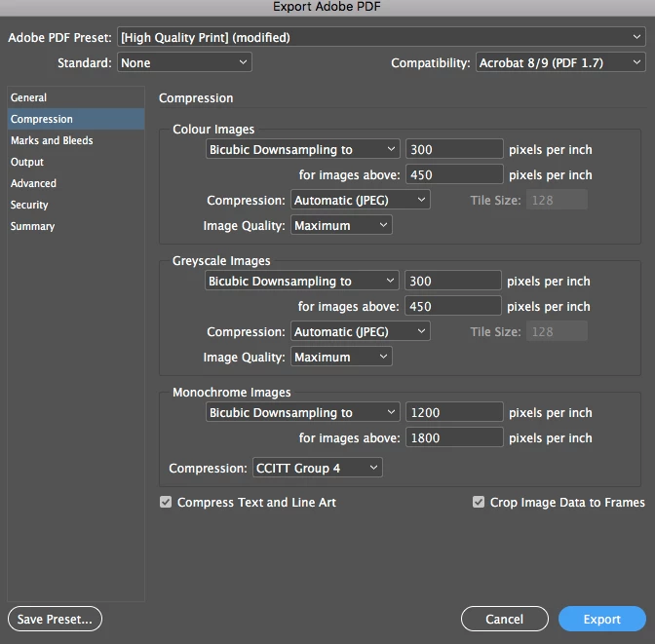
Task: Open Colour Images Image Quality dropdown
Action: tap(341, 225)
